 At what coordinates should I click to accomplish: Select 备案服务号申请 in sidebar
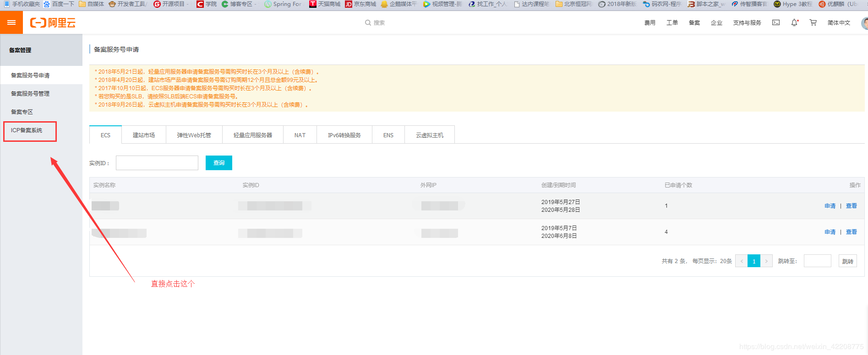[41, 75]
